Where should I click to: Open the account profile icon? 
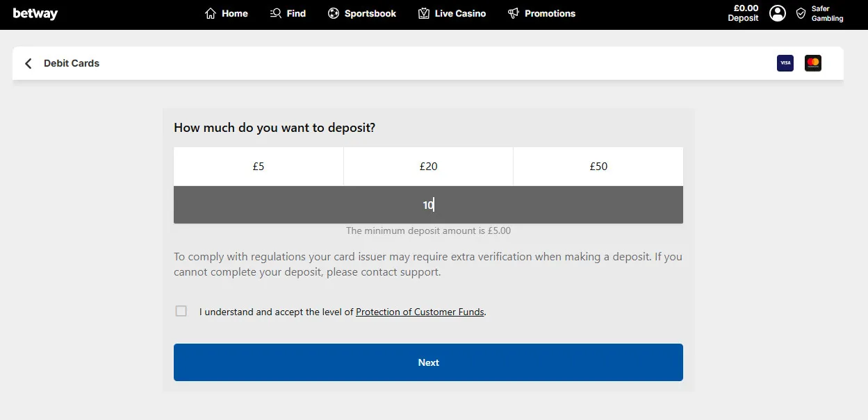(777, 12)
